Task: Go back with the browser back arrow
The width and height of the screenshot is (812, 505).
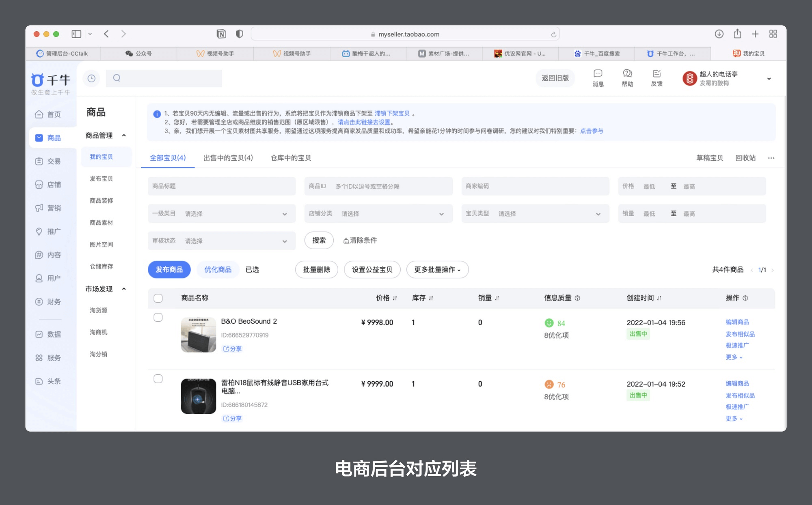Action: [x=106, y=34]
